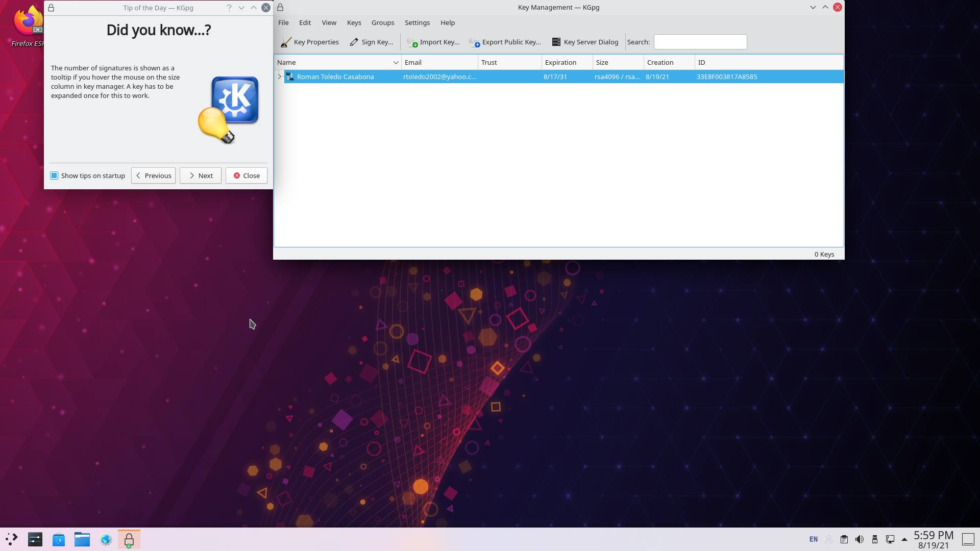Click the Search input field
The image size is (980, 551).
700,42
